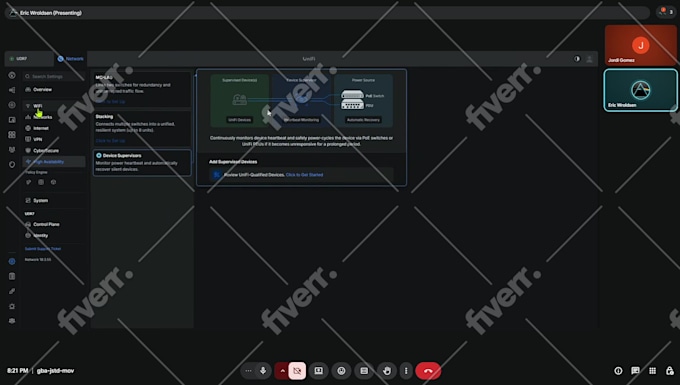The width and height of the screenshot is (680, 385).
Task: Open more options three-dot menu
Action: click(x=406, y=371)
